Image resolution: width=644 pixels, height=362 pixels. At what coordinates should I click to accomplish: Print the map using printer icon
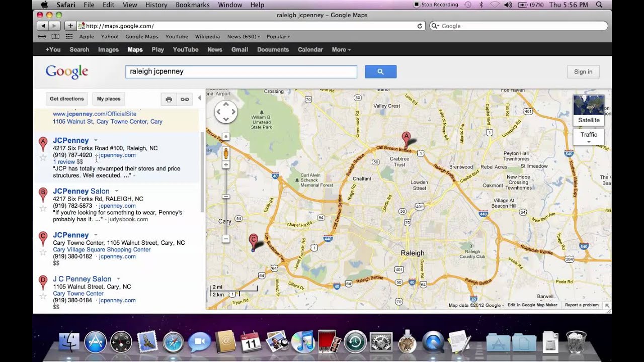(x=169, y=99)
